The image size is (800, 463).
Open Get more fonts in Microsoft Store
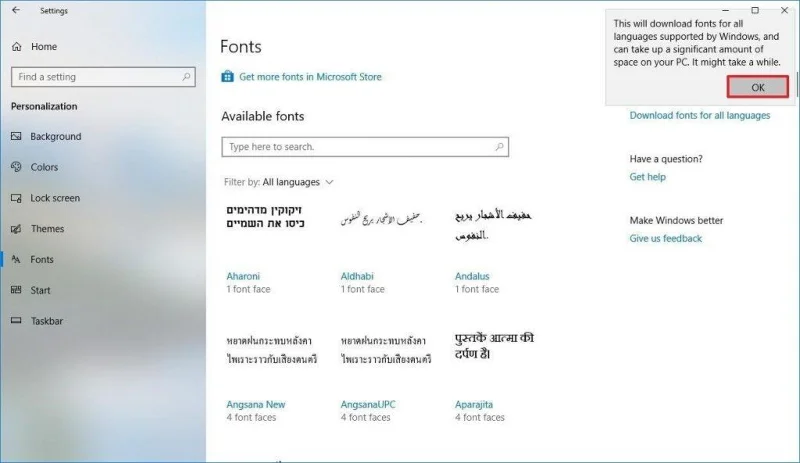310,77
